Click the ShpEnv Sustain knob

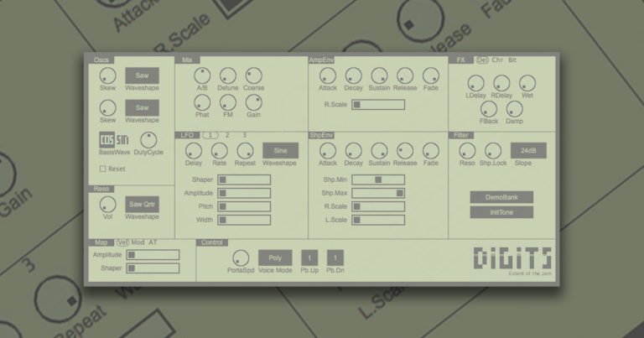pyautogui.click(x=379, y=151)
